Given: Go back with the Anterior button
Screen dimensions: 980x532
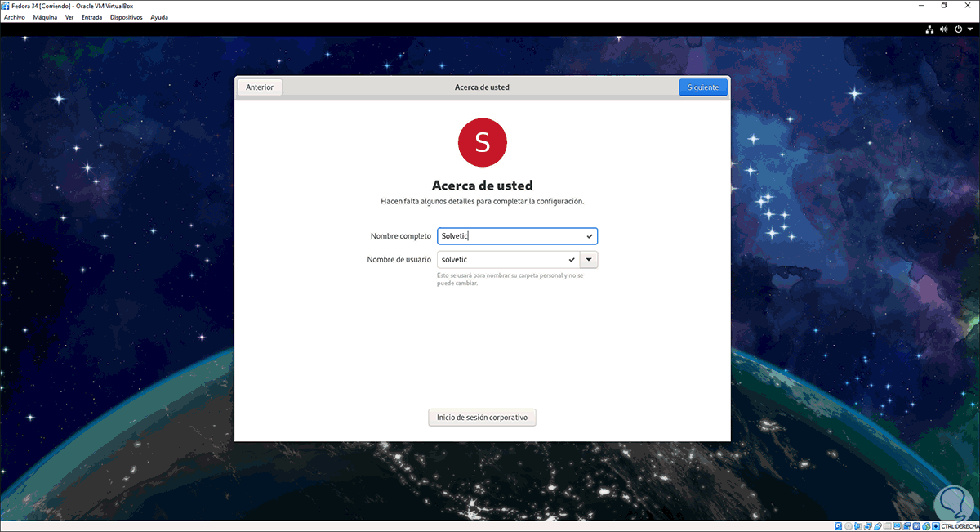Looking at the screenshot, I should (x=260, y=87).
